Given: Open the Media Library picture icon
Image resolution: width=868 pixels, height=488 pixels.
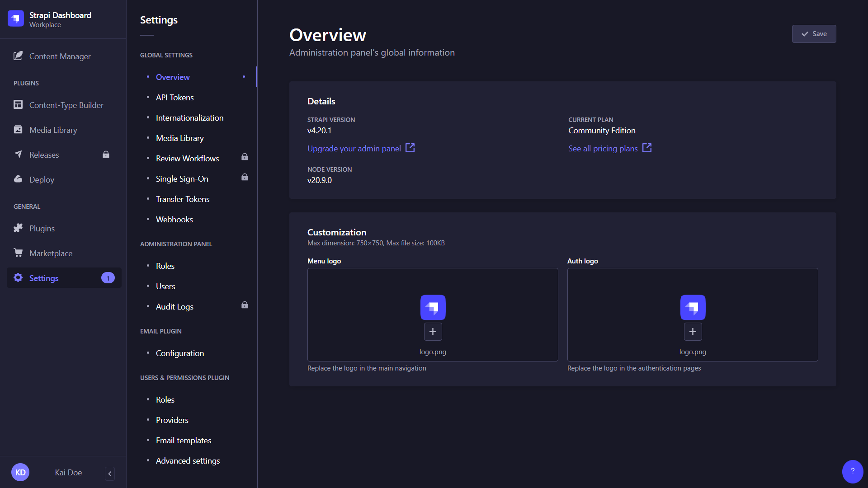Looking at the screenshot, I should [18, 130].
